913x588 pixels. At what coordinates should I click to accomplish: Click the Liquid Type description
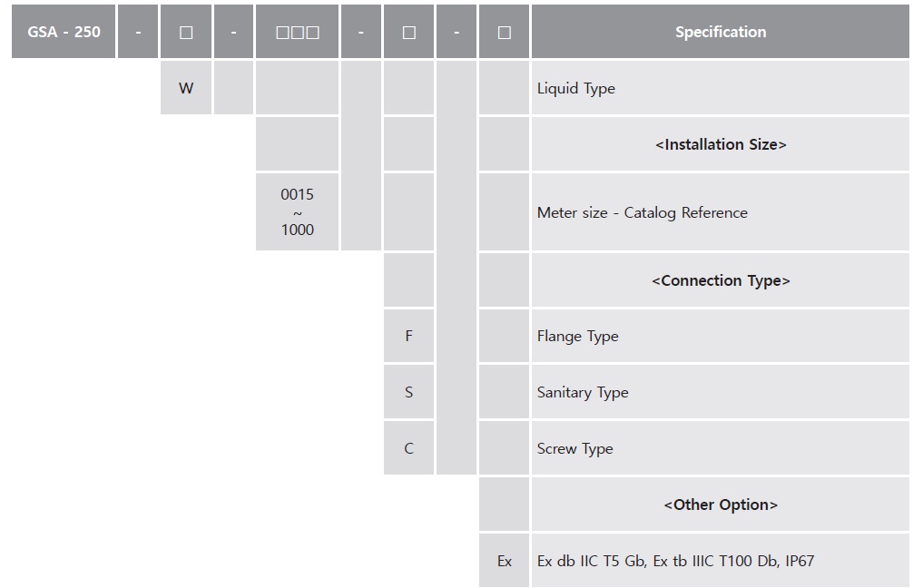(x=576, y=88)
